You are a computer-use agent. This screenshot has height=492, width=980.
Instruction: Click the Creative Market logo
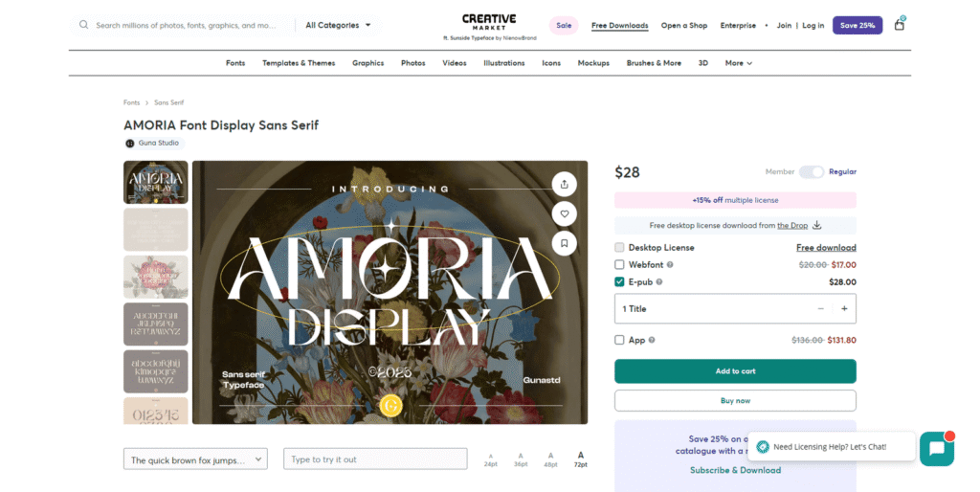pyautogui.click(x=489, y=23)
